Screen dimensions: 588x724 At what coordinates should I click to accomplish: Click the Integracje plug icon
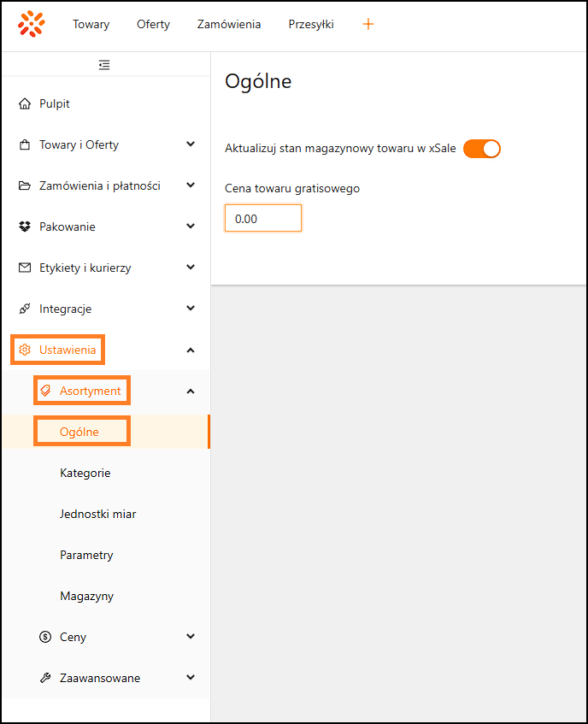click(x=25, y=309)
